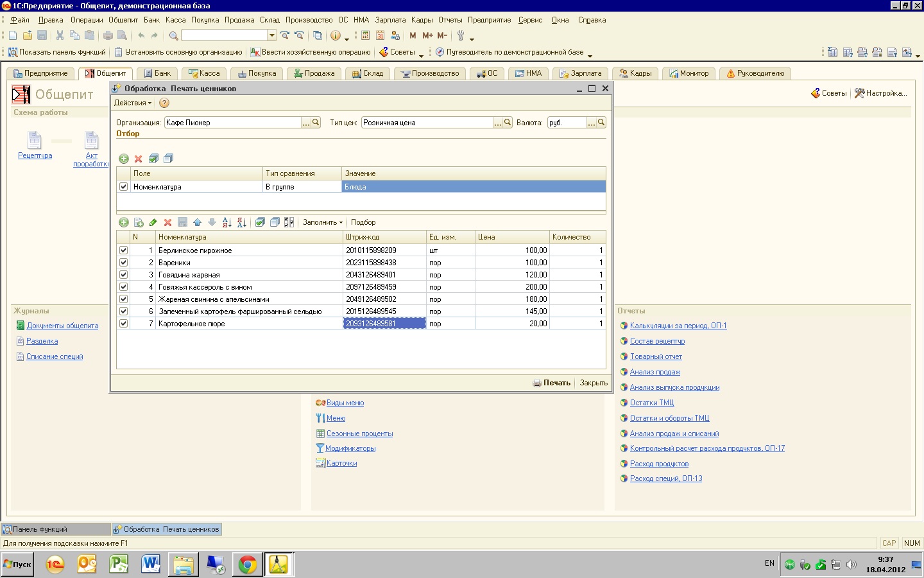Viewport: 924px width, 578px height.
Task: Copy the current item row
Action: 139,222
